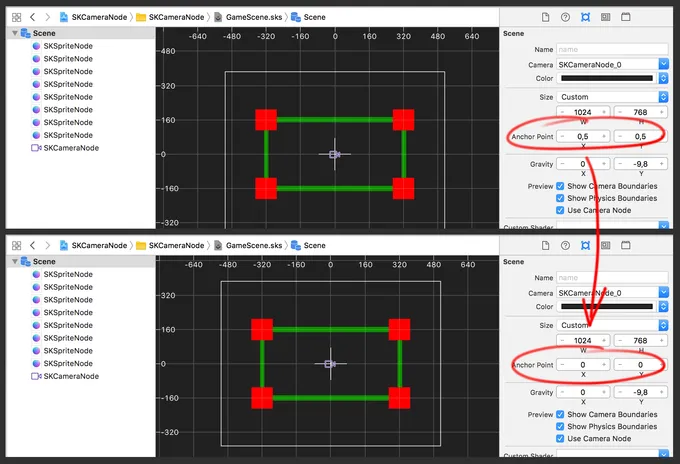
Task: Toggle Show Camera Boundaries in upper window
Action: tap(560, 186)
